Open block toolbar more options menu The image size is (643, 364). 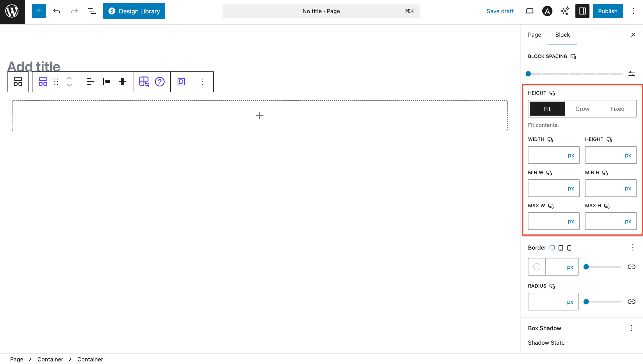[x=203, y=82]
